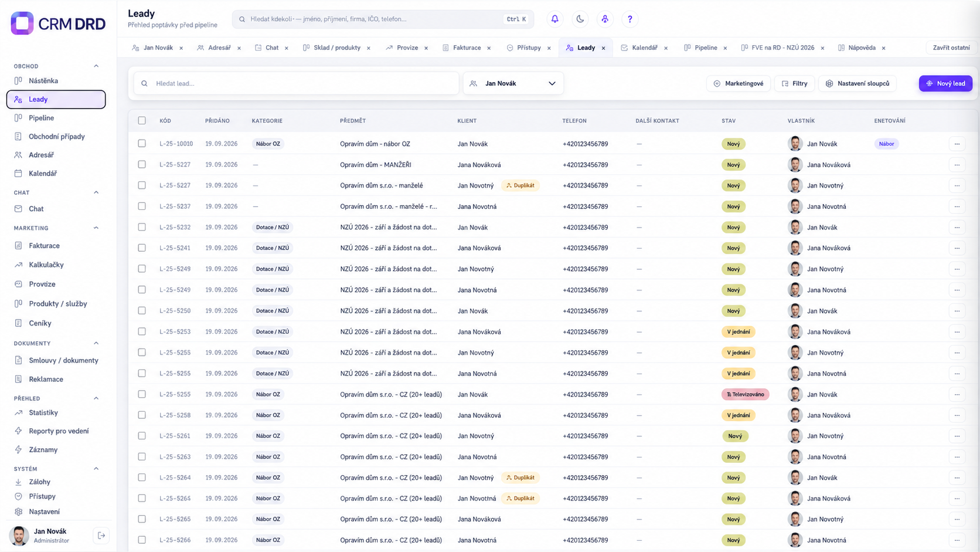Click the Zavřít ostatní button
This screenshot has height=552, width=980.
pos(951,48)
